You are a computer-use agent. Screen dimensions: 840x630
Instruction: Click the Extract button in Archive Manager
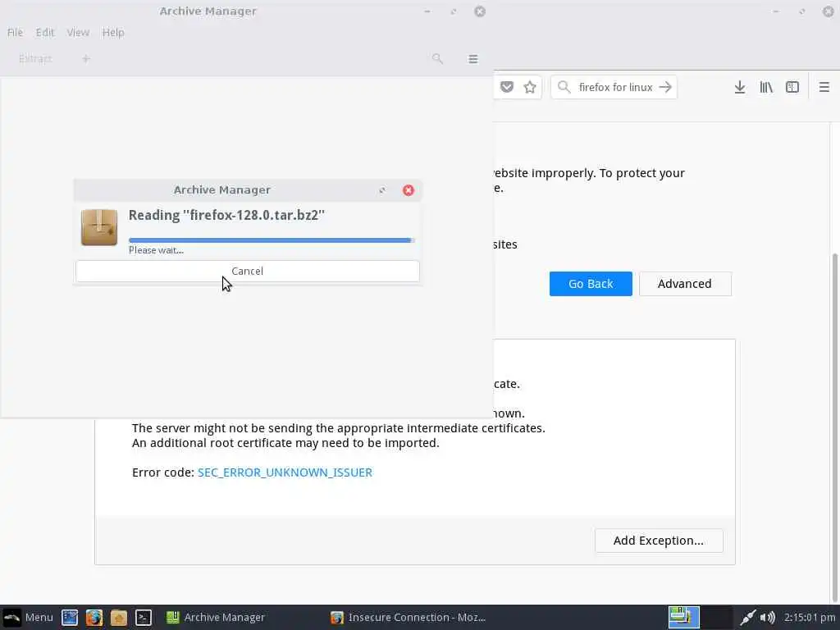point(35,58)
